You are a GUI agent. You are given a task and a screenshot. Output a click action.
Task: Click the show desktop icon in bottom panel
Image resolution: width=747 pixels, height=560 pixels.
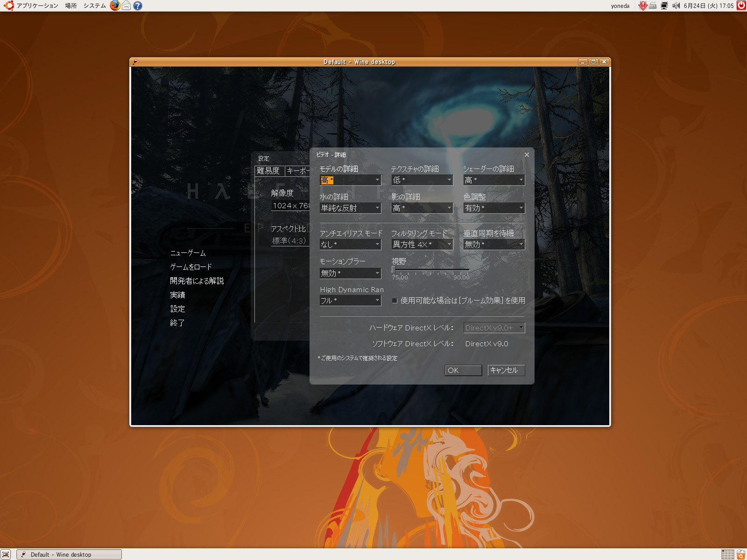6,554
